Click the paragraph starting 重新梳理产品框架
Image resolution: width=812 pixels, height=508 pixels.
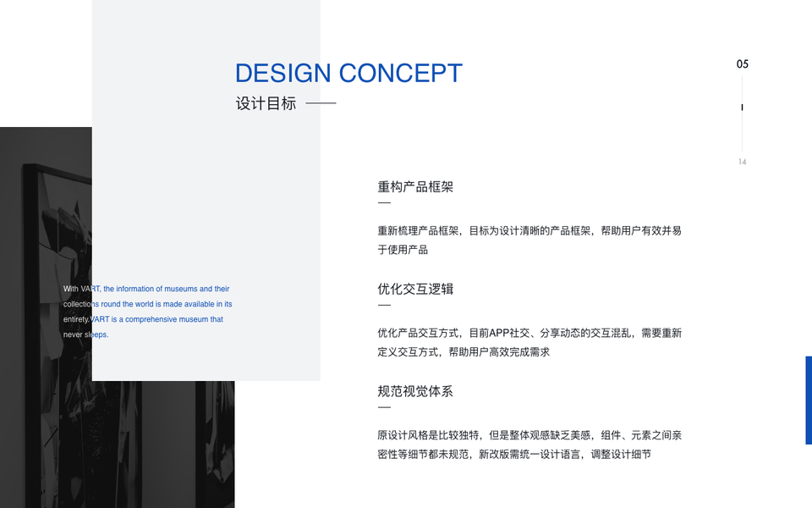point(529,240)
